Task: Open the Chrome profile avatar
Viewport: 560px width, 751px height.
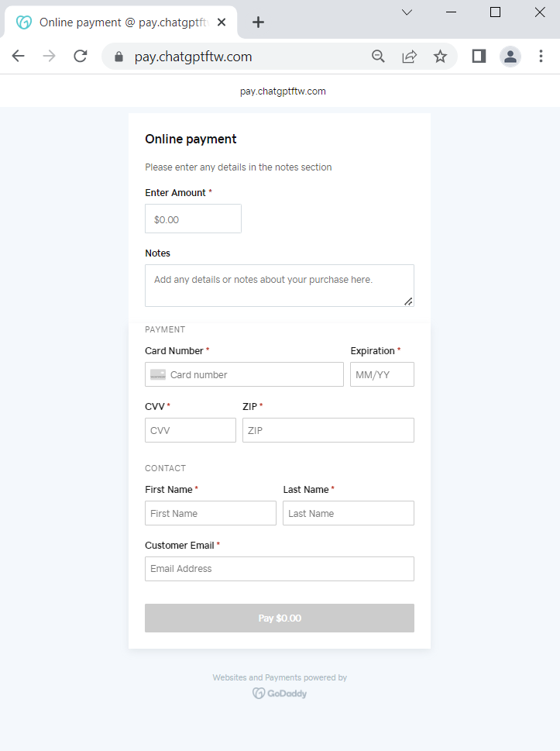Action: point(510,56)
